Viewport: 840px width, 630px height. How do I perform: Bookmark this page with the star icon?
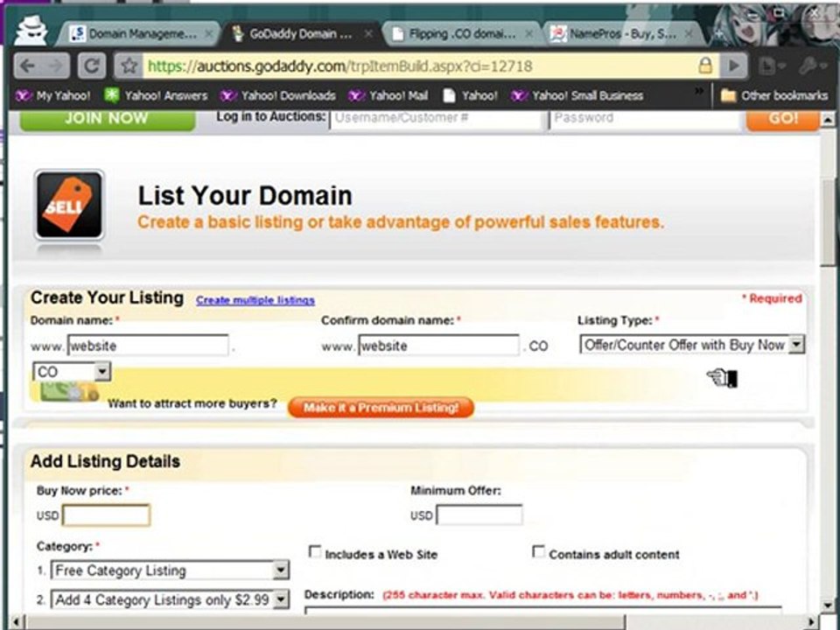129,66
